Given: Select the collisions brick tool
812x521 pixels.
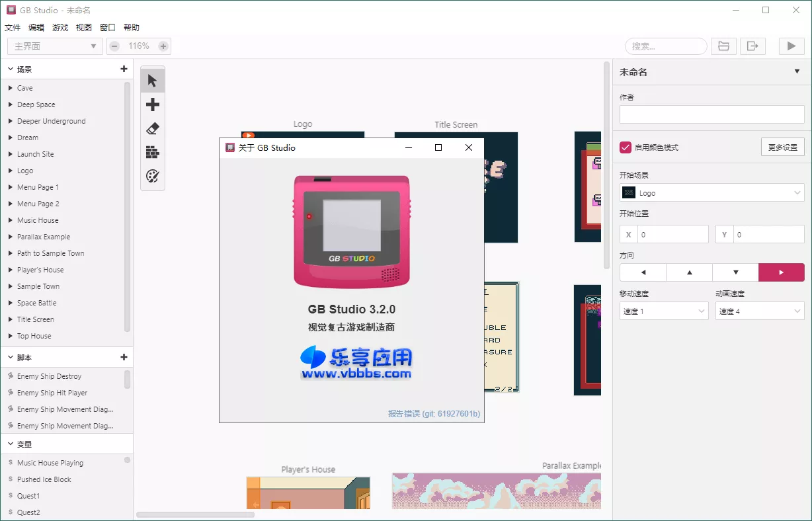Looking at the screenshot, I should click(x=153, y=152).
